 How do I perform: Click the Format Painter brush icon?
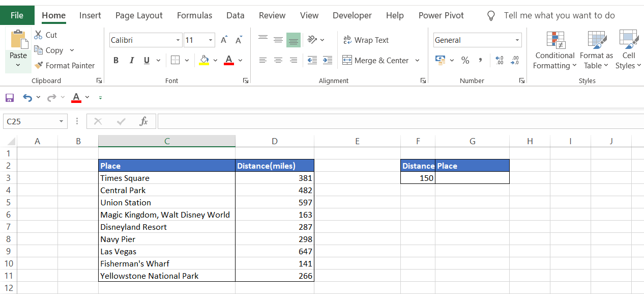click(x=39, y=65)
